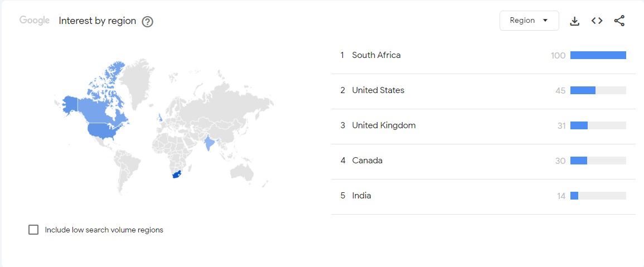Click the Include low search volume regions label
644x267 pixels.
104,230
